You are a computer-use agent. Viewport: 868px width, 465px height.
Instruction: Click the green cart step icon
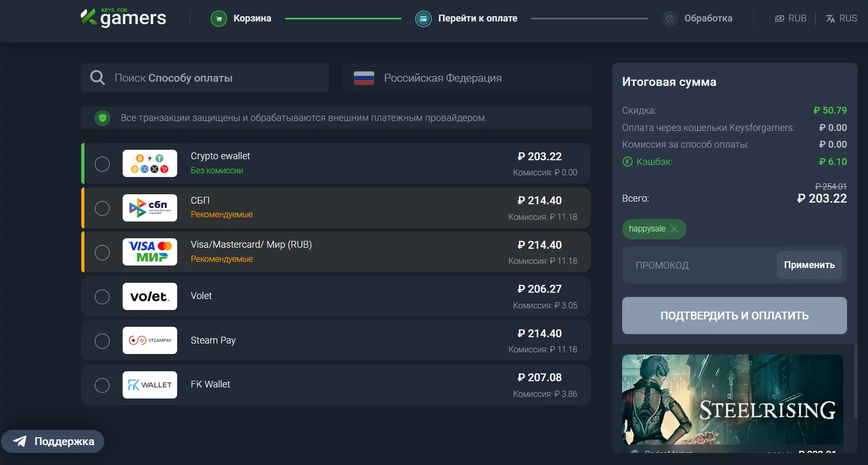click(x=219, y=19)
